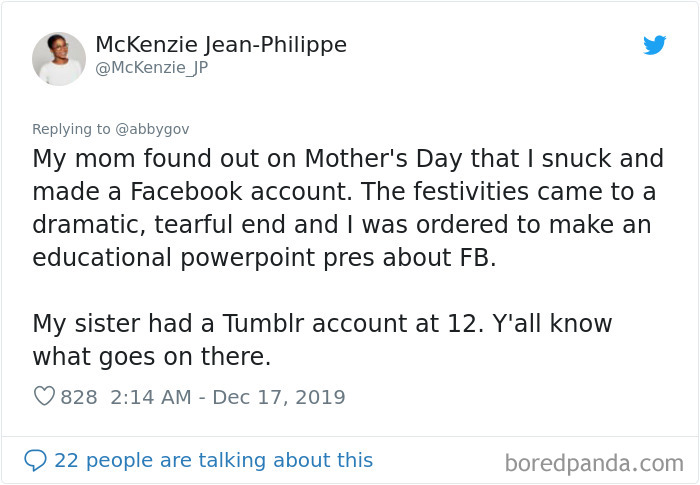The image size is (700, 485).
Task: Open "22 people are talking about this"
Action: click(x=213, y=460)
